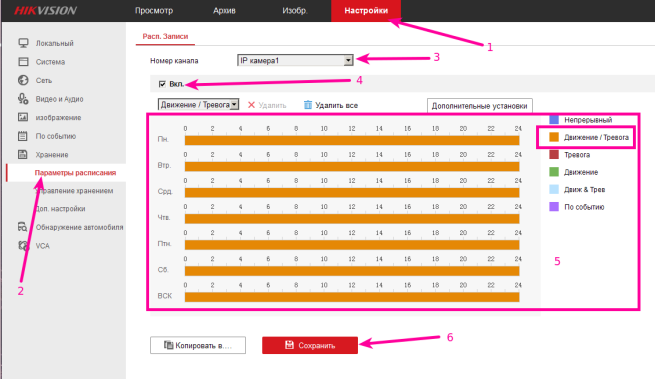Pick the green Движение legend swatch
Screen dimensions: 656x379
coord(554,172)
